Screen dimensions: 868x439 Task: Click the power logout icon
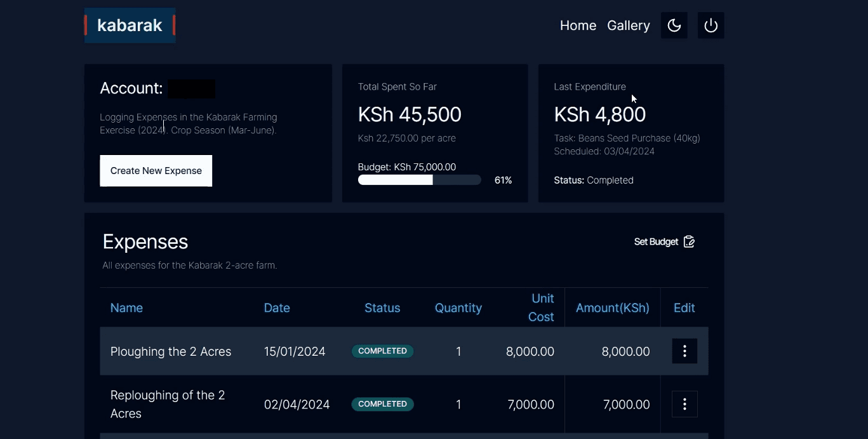click(x=711, y=25)
